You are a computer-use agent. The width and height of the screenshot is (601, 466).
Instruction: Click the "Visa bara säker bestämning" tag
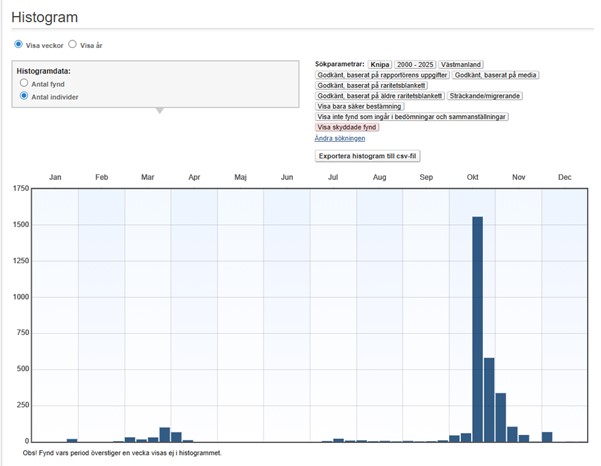point(360,106)
